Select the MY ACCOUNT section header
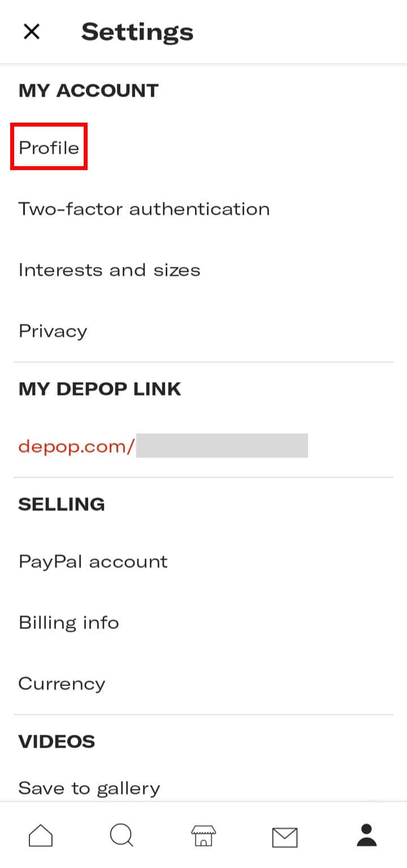The width and height of the screenshot is (407, 868). pyautogui.click(x=89, y=90)
